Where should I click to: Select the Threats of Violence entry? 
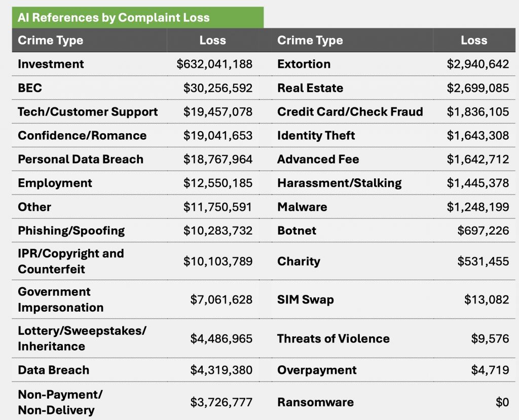coord(333,339)
